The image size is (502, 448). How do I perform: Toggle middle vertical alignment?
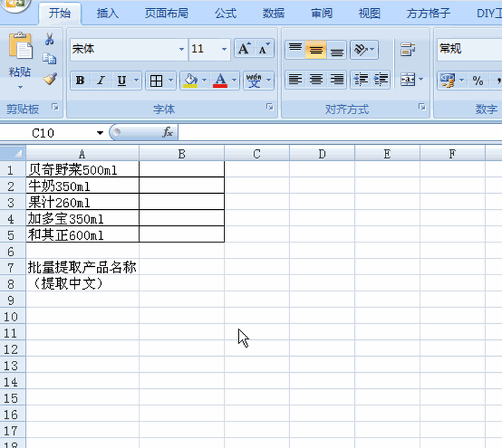(x=316, y=49)
